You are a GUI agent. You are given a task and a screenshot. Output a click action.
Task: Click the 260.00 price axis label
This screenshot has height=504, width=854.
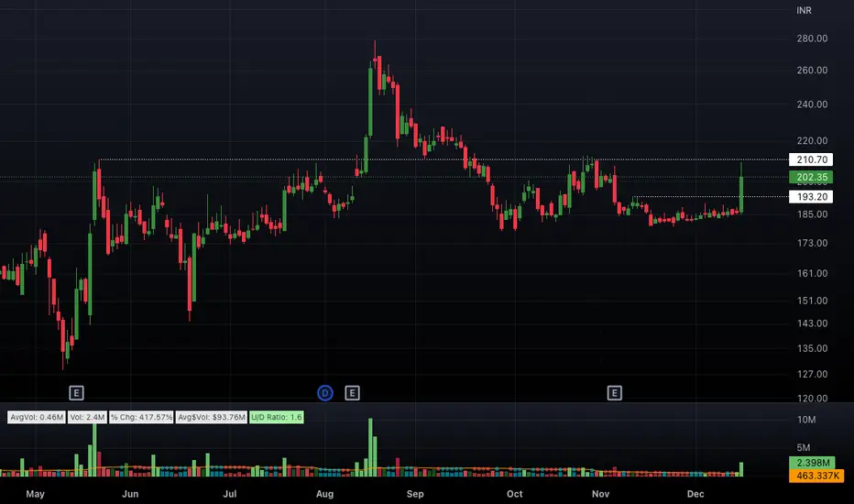click(x=812, y=71)
